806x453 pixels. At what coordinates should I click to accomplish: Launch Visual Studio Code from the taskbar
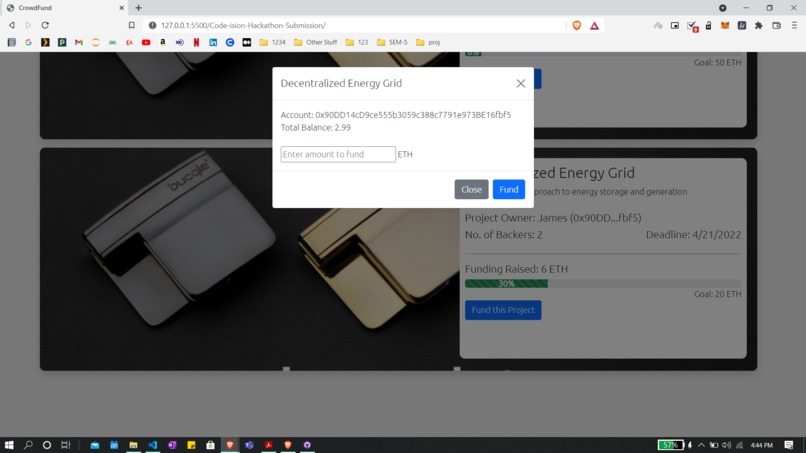[153, 445]
